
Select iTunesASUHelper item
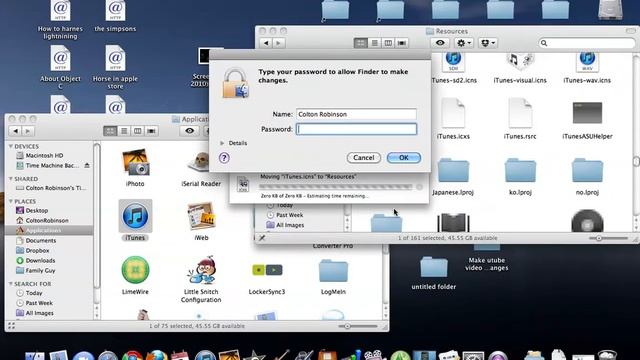coord(587,113)
